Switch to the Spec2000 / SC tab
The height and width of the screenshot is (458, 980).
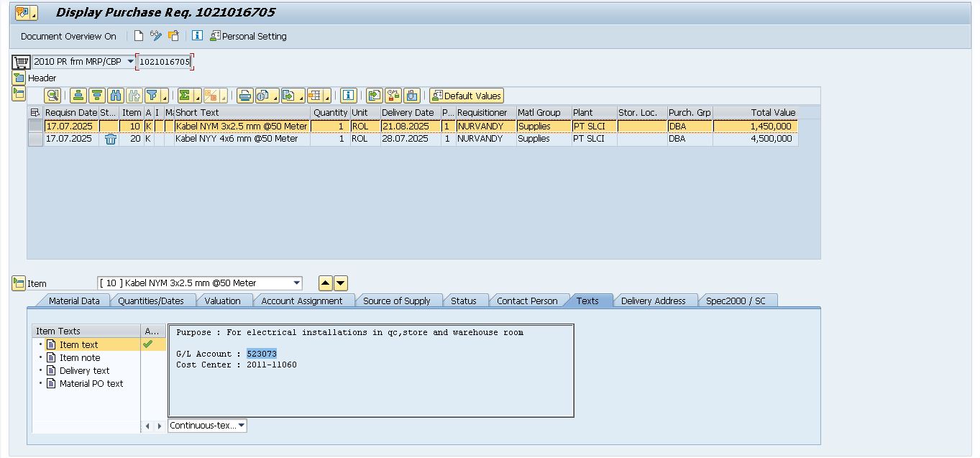(x=736, y=301)
